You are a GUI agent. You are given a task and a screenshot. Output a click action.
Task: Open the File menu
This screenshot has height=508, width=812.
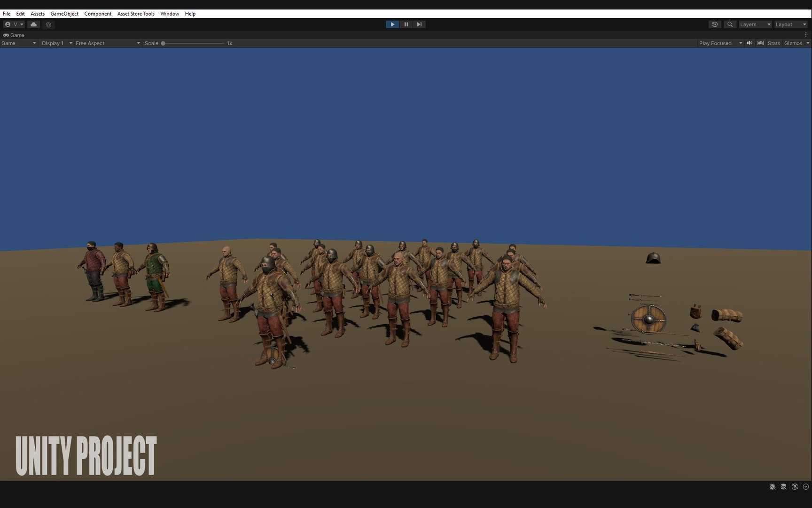coord(7,14)
